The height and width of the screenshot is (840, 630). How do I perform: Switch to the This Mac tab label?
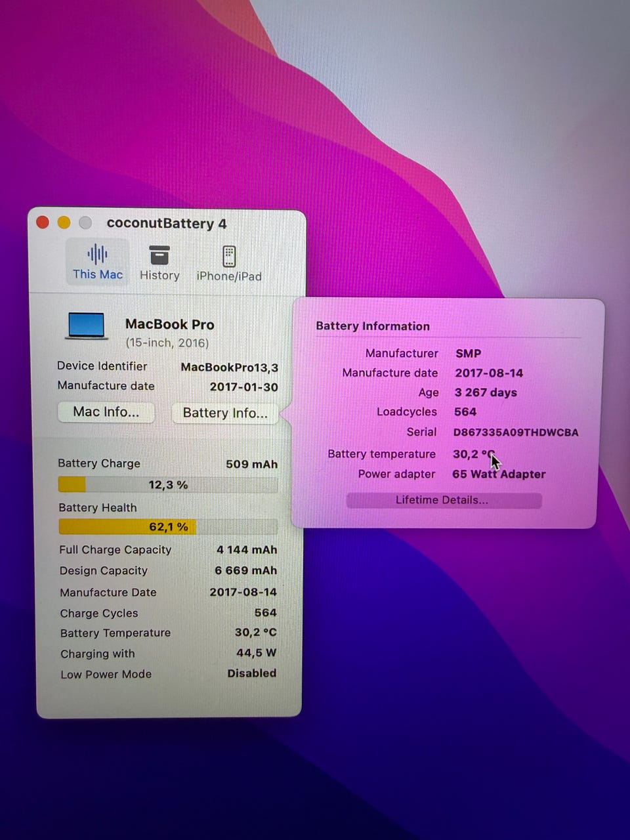pyautogui.click(x=98, y=274)
